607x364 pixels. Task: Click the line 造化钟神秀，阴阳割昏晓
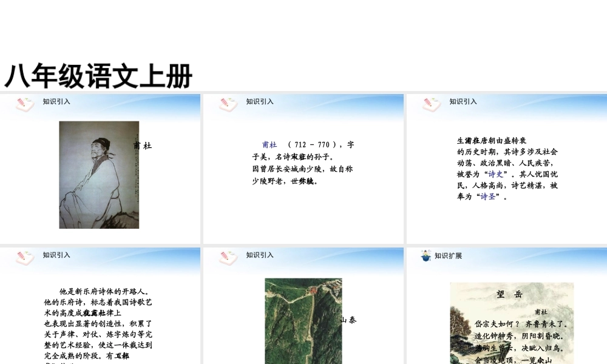(519, 336)
